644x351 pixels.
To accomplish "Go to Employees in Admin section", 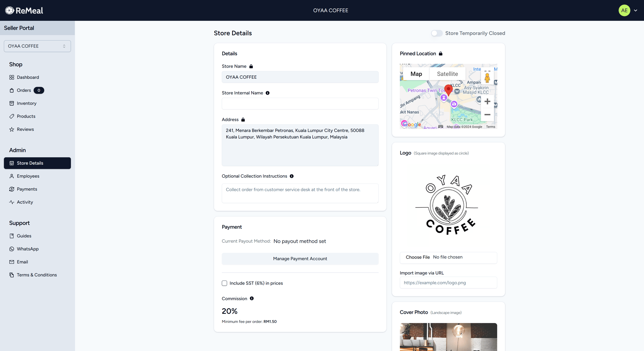I will (28, 176).
